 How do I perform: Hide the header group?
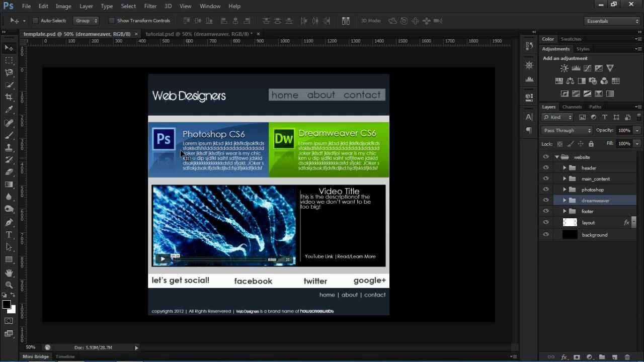(x=546, y=168)
